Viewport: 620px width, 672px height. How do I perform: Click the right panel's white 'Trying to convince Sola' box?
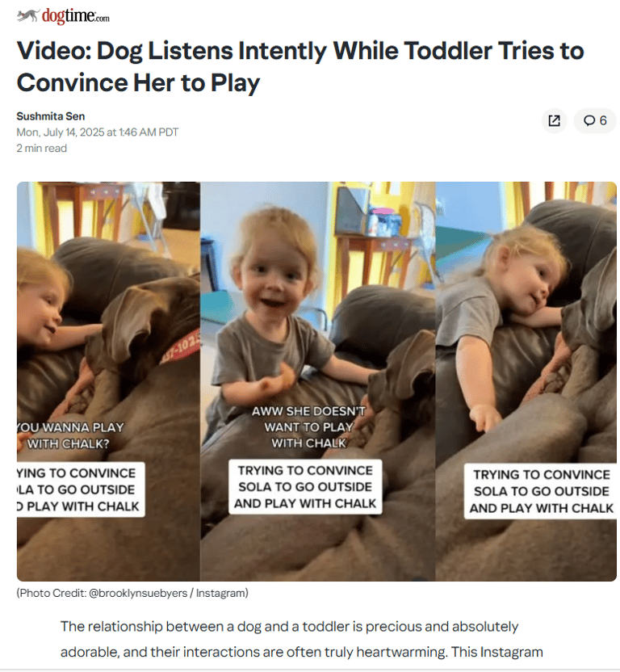click(x=541, y=491)
